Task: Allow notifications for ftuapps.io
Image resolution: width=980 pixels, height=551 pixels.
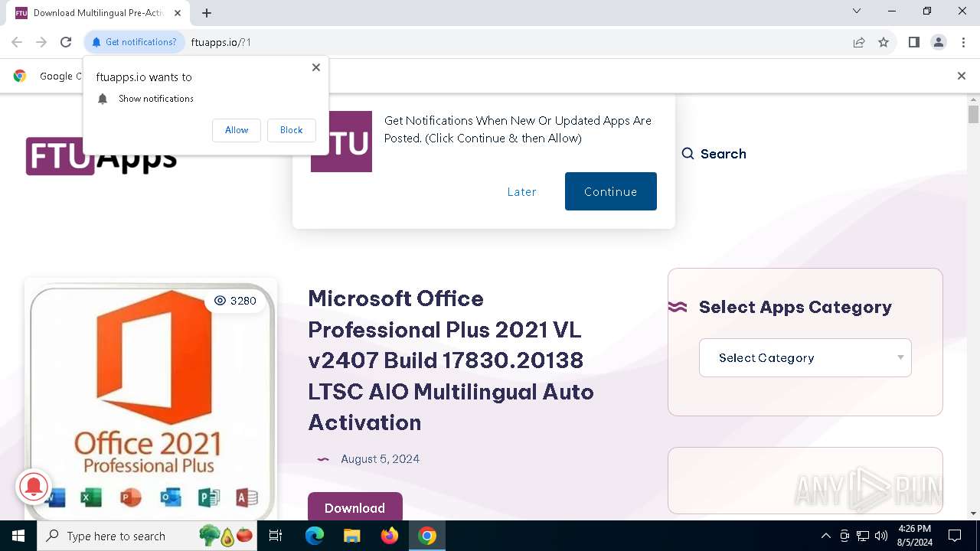Action: click(237, 130)
